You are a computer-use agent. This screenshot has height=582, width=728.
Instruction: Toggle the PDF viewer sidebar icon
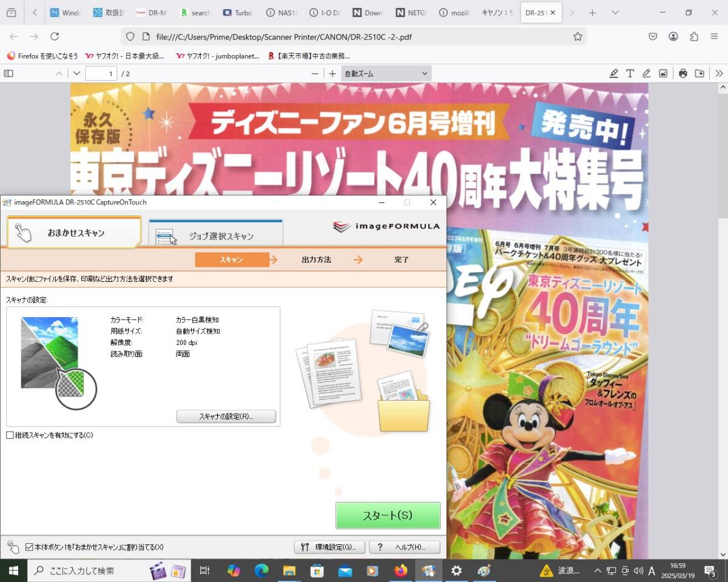click(x=8, y=73)
